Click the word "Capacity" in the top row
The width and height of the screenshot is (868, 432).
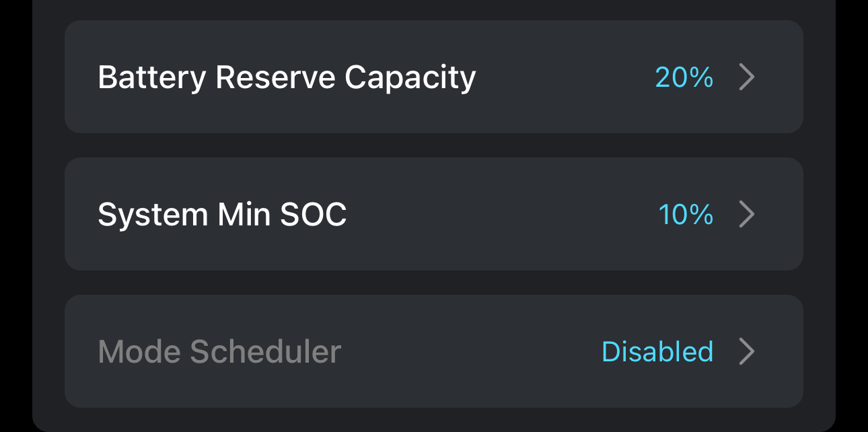pos(410,77)
